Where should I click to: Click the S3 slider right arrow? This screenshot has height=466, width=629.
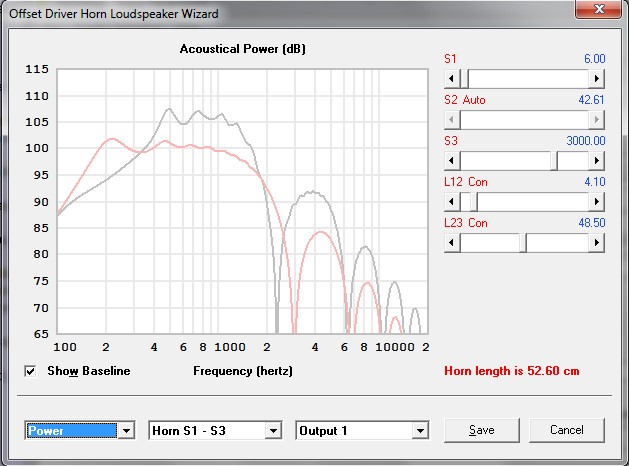[x=597, y=160]
